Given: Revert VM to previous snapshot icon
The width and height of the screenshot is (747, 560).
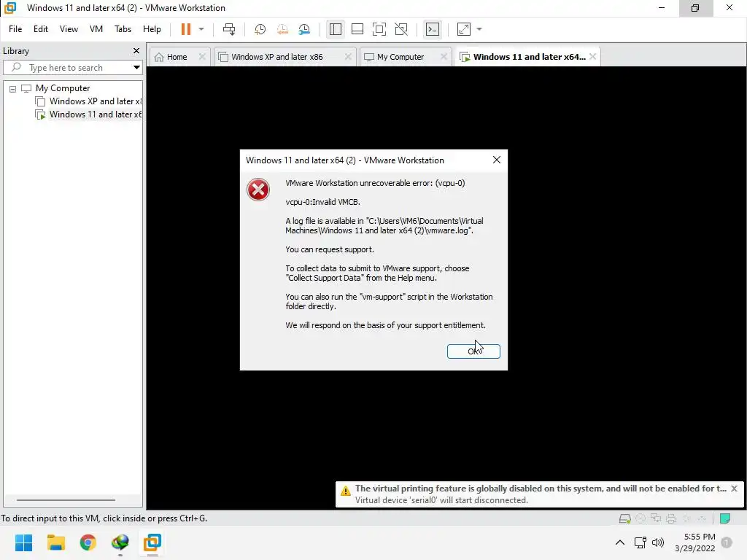Looking at the screenshot, I should (x=282, y=29).
